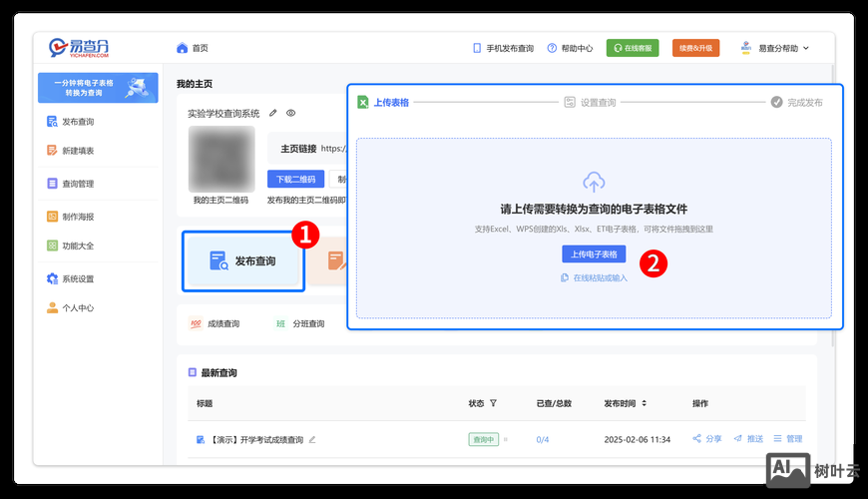Image resolution: width=868 pixels, height=499 pixels.
Task: Click the 上传表格 step tab
Action: [383, 103]
